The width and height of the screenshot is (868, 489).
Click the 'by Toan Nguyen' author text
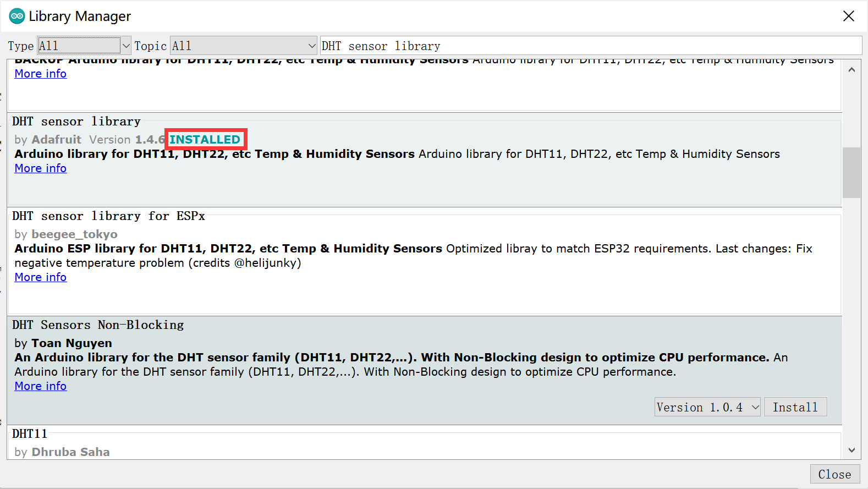point(63,343)
